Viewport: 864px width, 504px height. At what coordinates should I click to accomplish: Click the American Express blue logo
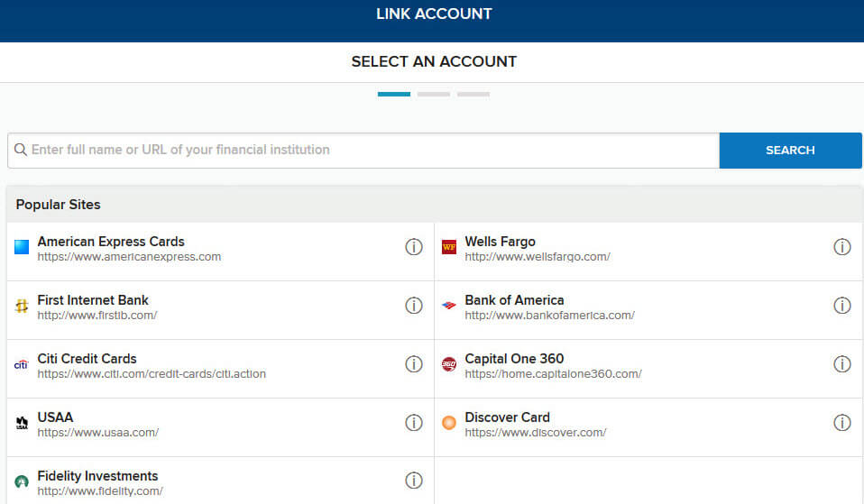pos(22,247)
